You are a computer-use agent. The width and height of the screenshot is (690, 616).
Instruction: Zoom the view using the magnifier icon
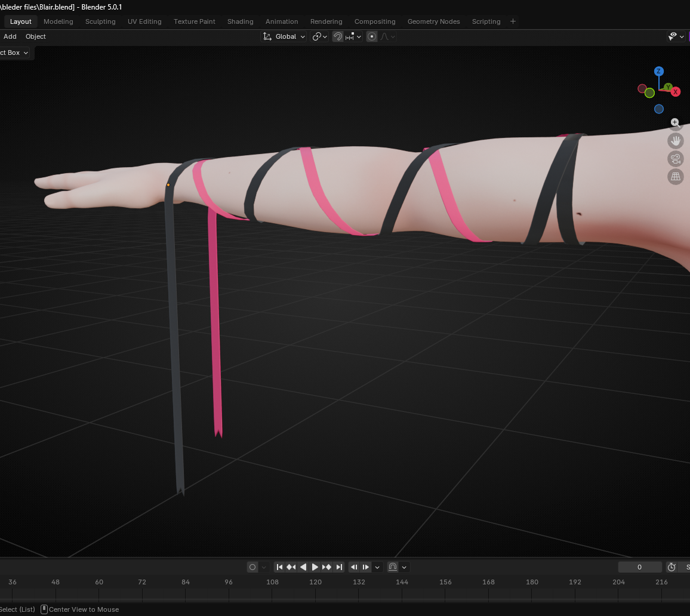pyautogui.click(x=675, y=124)
